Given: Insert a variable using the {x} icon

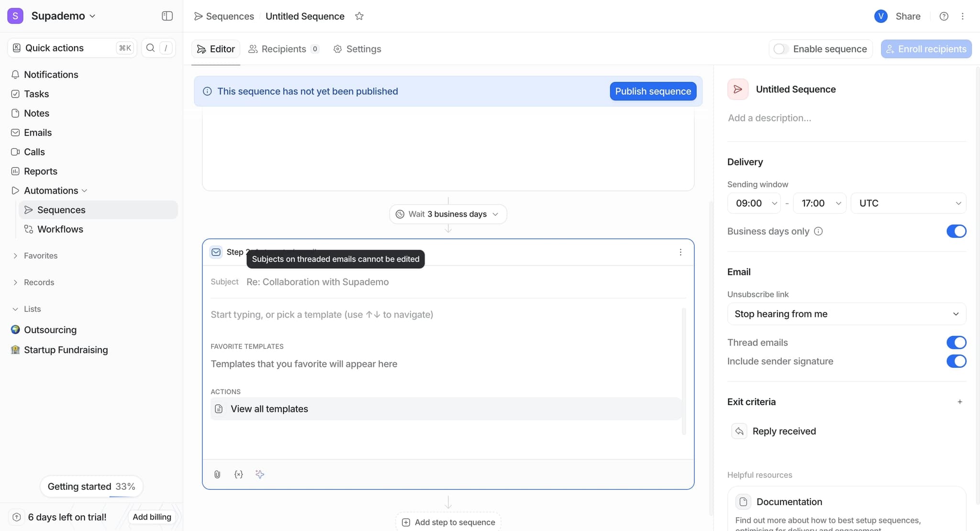Looking at the screenshot, I should [x=238, y=474].
